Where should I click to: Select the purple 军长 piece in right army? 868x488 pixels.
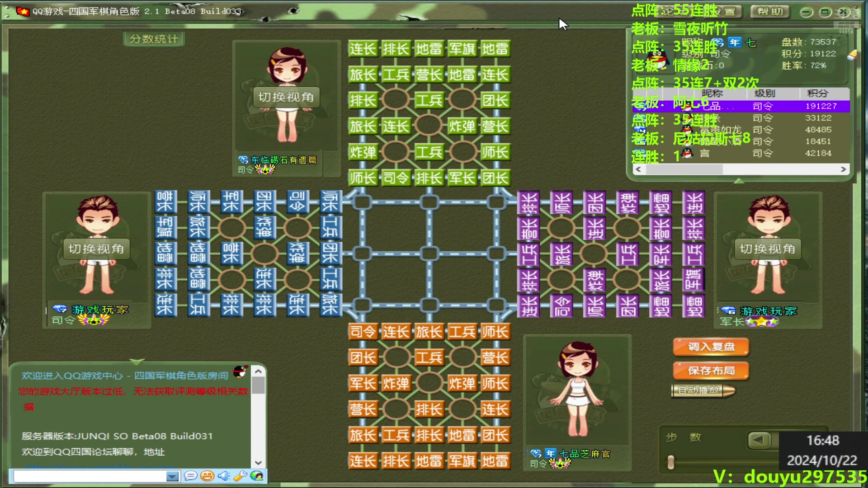pos(660,254)
